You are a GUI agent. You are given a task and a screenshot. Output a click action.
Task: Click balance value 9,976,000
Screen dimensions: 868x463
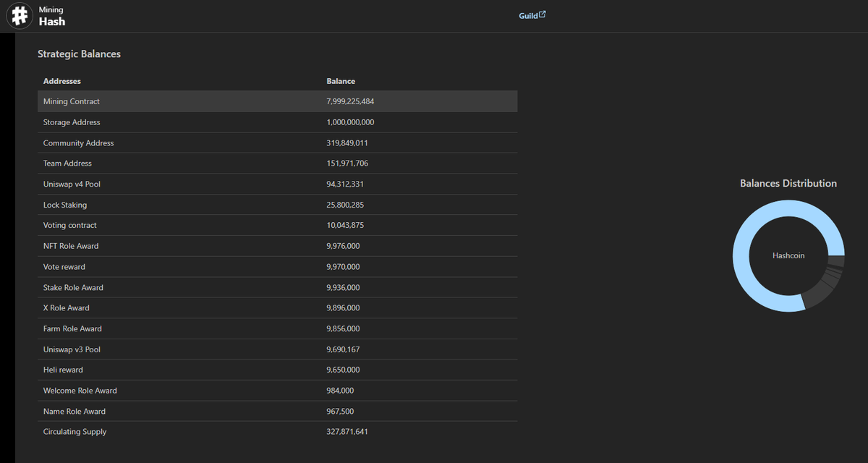point(343,246)
